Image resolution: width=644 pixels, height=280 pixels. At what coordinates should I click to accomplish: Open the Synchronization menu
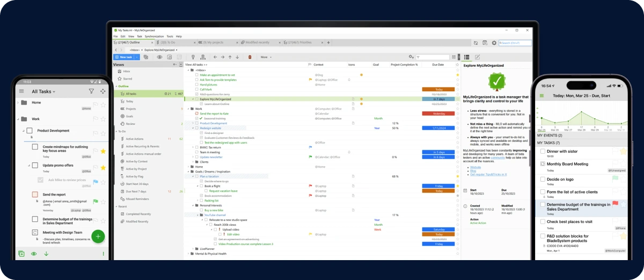click(154, 37)
